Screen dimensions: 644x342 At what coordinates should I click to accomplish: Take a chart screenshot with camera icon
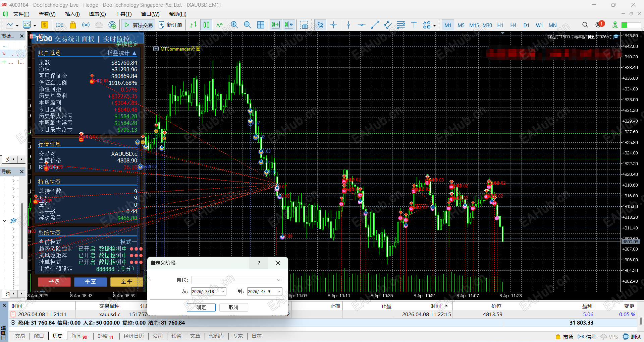[304, 25]
